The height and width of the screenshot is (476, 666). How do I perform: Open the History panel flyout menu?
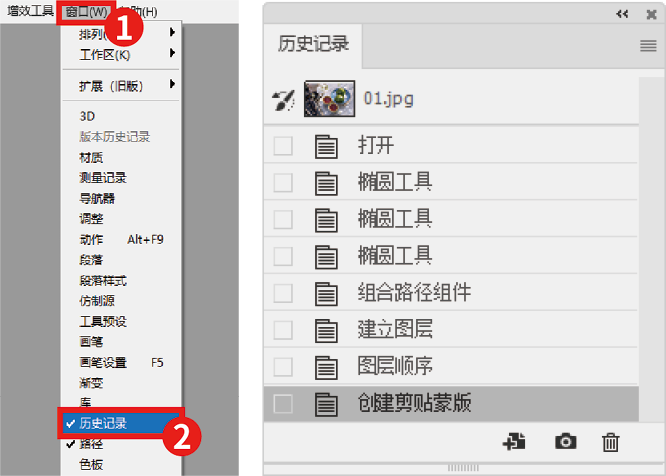[x=648, y=46]
